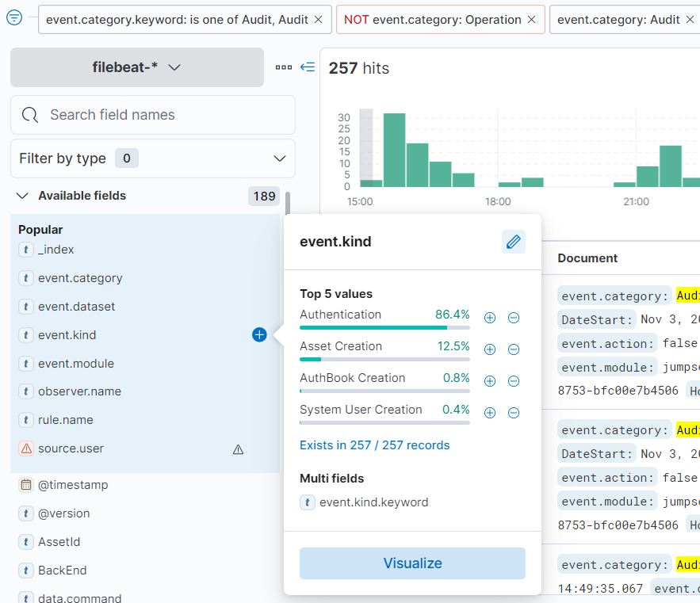Filter for Authentication value
This screenshot has height=603, width=700.
point(490,318)
